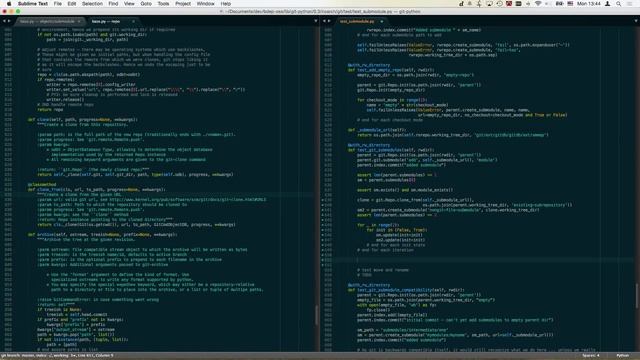Image resolution: width=640 pixels, height=360 pixels.
Task: Open the Project menu
Action: tap(183, 4)
